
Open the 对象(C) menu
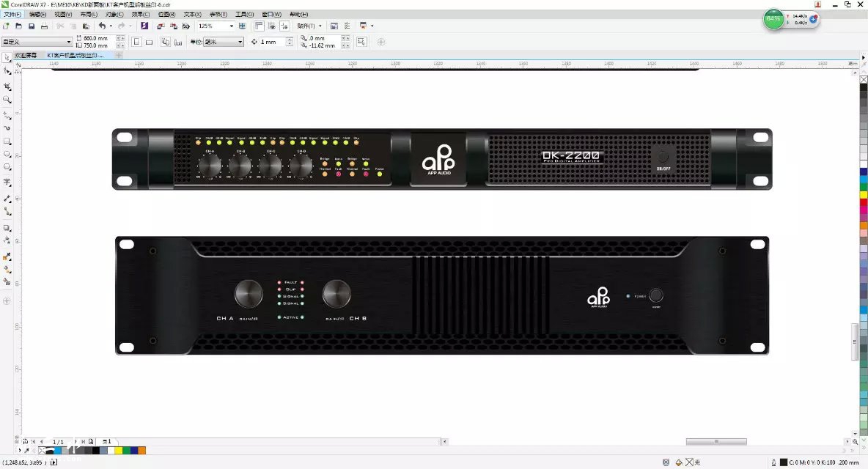[x=114, y=15]
